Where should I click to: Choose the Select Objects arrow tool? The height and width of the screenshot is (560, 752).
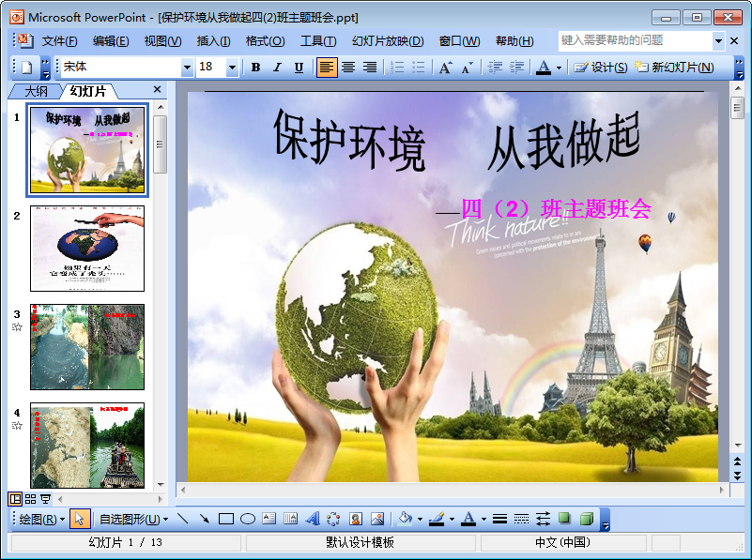[x=80, y=520]
